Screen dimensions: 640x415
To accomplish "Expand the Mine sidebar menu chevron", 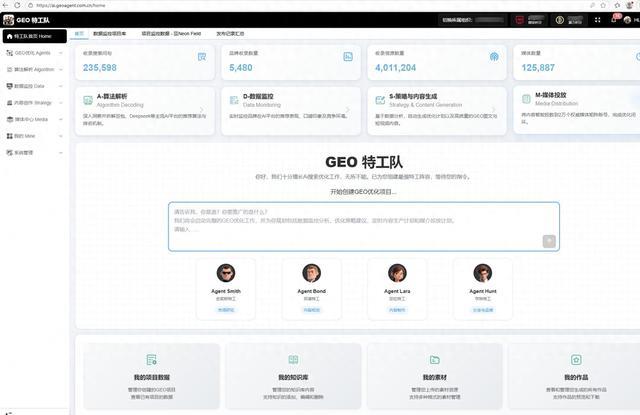I will (61, 136).
